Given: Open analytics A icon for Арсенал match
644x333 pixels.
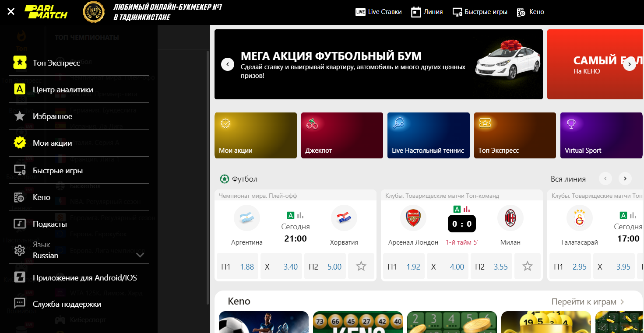Looking at the screenshot, I should (457, 209).
